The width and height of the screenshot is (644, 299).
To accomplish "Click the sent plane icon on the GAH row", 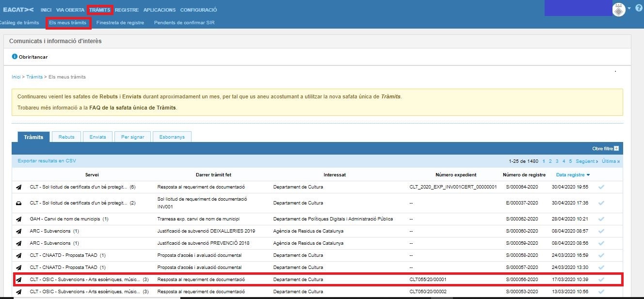I will [x=19, y=219].
